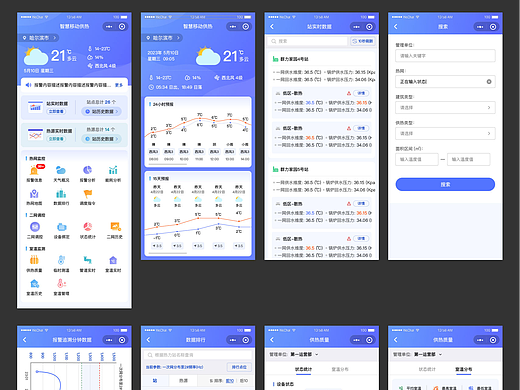Go back from 报警追溯分钟数据 screen
This screenshot has width=520, height=390.
(25, 340)
